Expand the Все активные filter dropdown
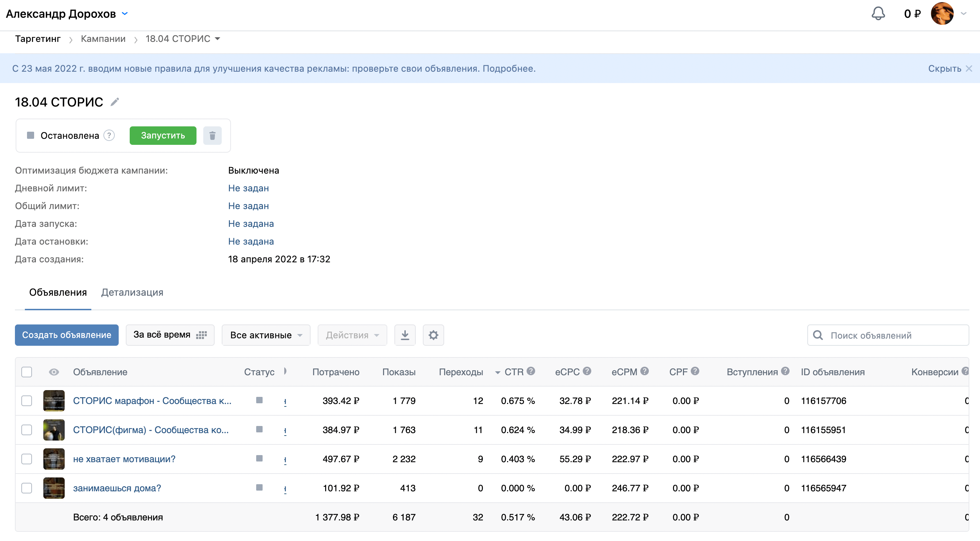This screenshot has width=980, height=541. (266, 335)
